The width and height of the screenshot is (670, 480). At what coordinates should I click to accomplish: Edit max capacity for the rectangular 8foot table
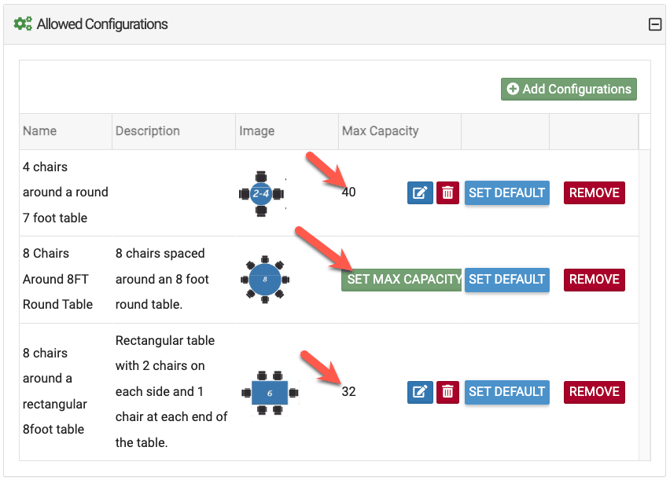tap(420, 392)
